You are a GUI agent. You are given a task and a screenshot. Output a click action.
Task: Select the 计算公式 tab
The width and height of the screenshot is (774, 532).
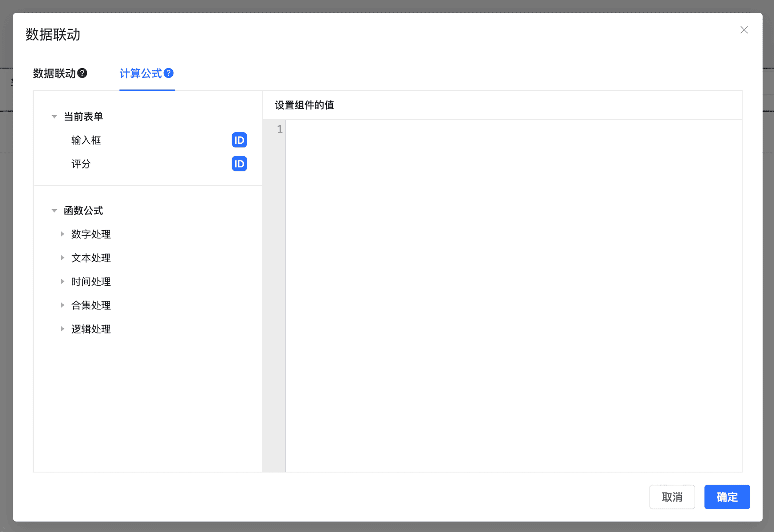pyautogui.click(x=140, y=74)
